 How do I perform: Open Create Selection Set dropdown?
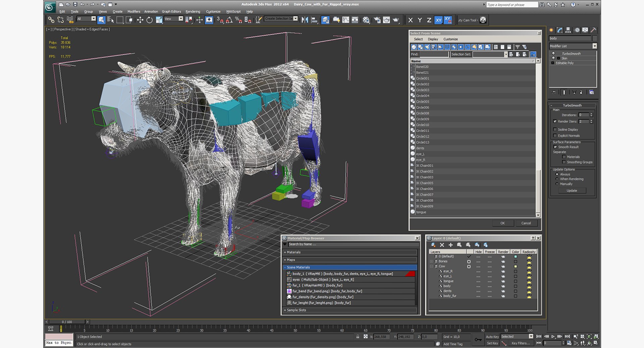(296, 19)
